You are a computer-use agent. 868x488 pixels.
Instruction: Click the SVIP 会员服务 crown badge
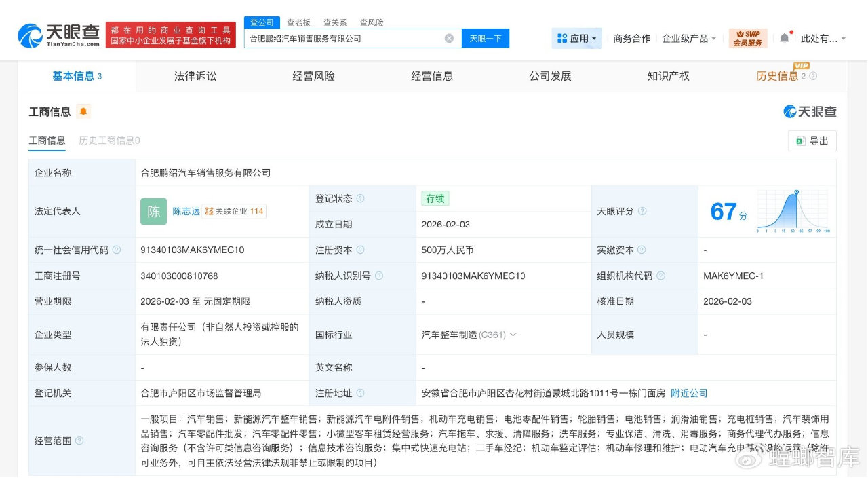[x=748, y=37]
